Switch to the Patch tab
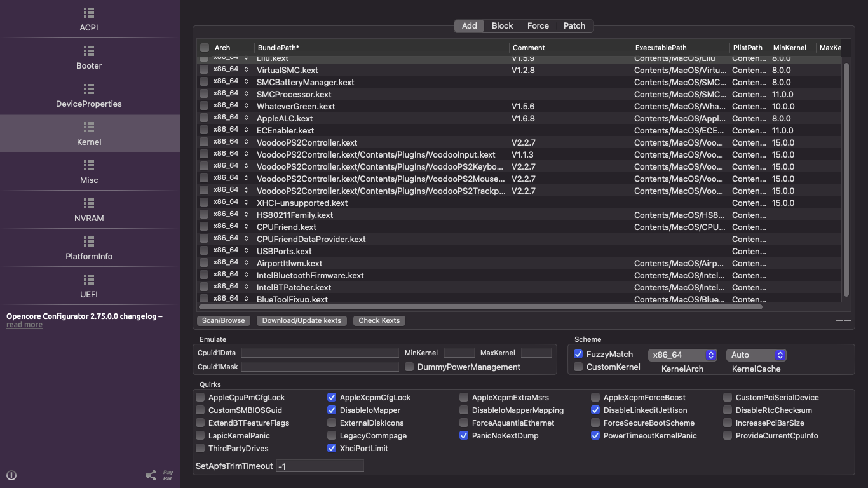868x488 pixels. click(x=574, y=25)
